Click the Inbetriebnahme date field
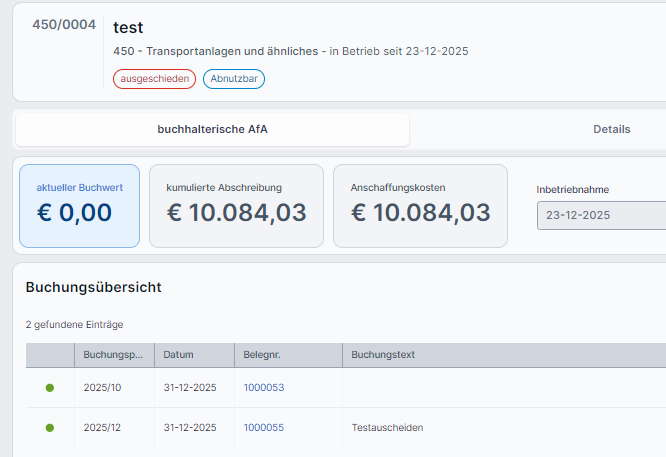 [600, 215]
